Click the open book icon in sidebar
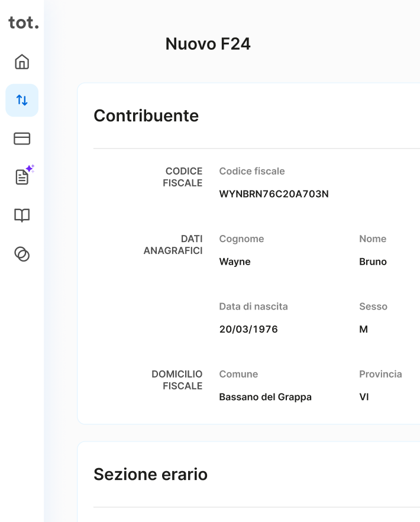The width and height of the screenshot is (420, 522). click(22, 215)
